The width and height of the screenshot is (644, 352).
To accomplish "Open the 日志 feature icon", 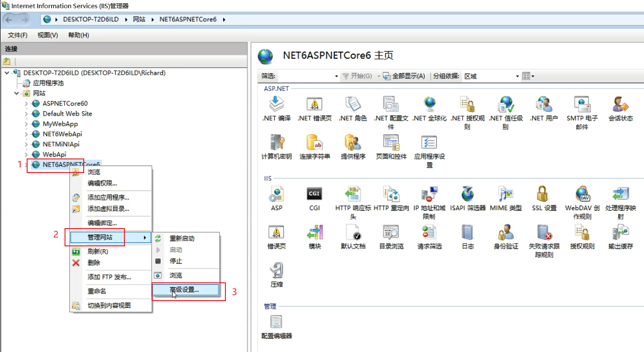I will [467, 232].
